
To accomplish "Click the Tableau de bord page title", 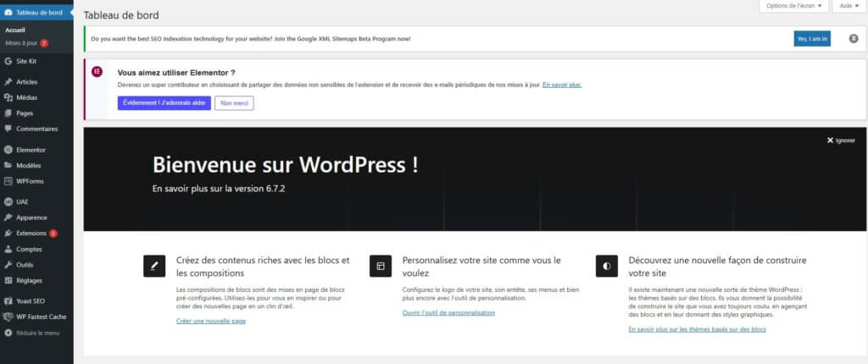I will pos(120,15).
